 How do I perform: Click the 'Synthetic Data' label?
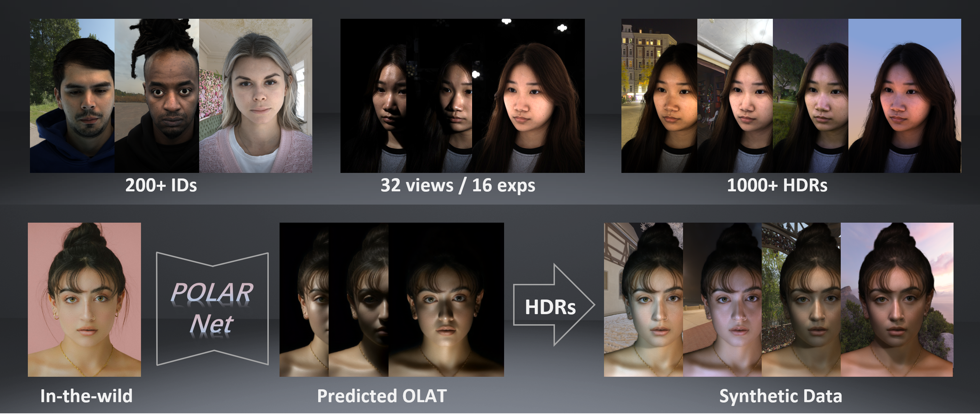(780, 396)
